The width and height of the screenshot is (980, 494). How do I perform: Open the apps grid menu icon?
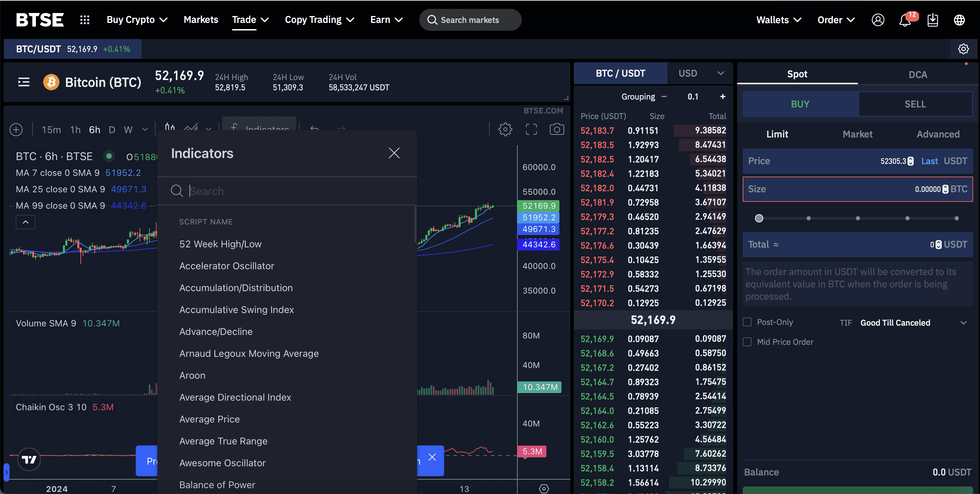click(x=84, y=20)
